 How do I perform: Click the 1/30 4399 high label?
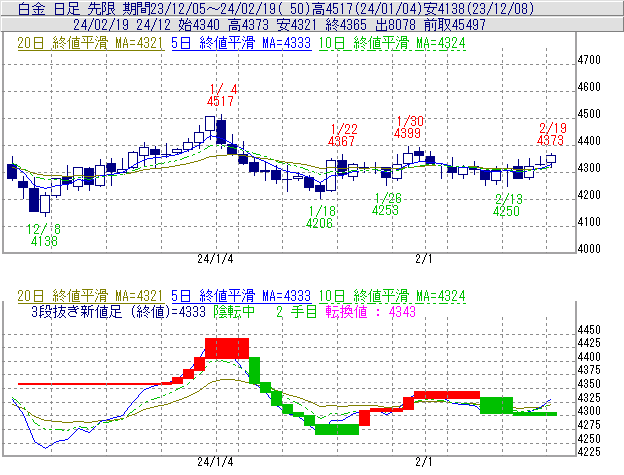(409, 127)
